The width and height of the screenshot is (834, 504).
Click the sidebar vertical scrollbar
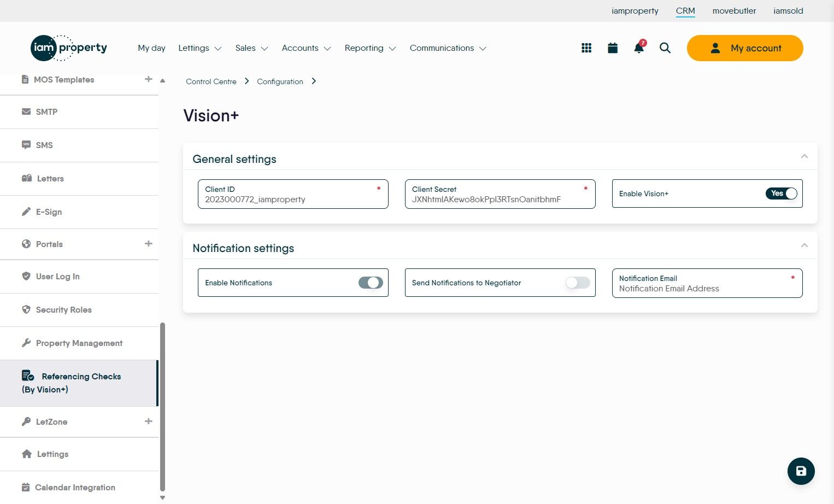pos(162,407)
